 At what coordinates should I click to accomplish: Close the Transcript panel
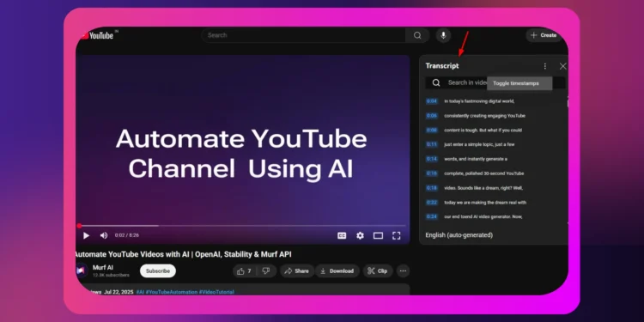point(562,66)
